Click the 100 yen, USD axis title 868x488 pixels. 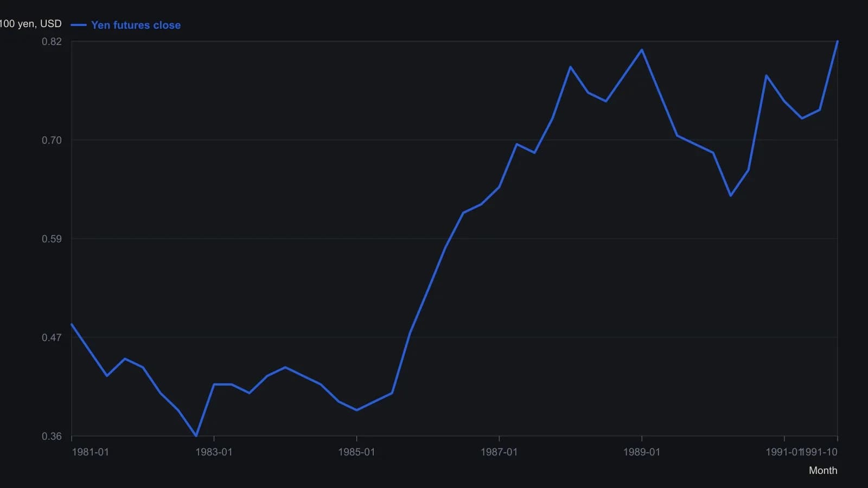(30, 24)
